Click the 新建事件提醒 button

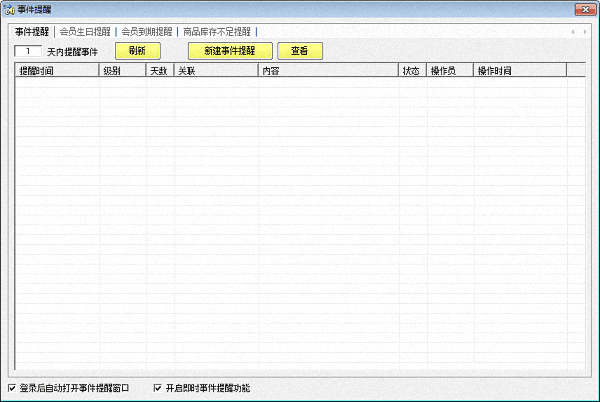point(230,50)
